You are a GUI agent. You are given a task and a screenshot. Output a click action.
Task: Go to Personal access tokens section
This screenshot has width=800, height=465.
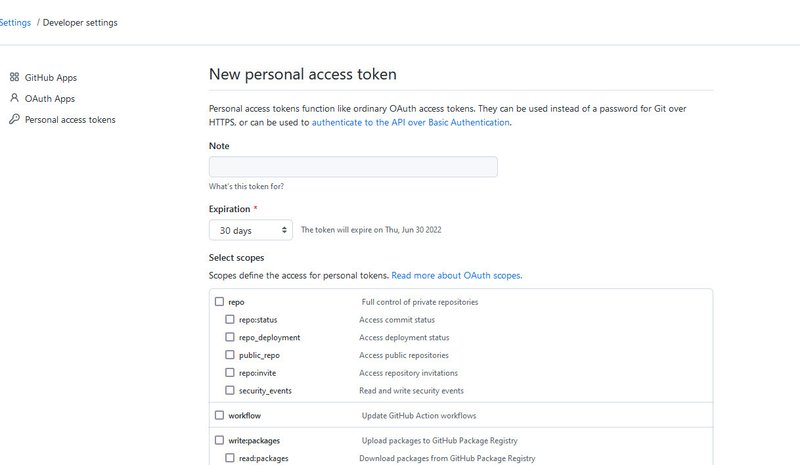pyautogui.click(x=70, y=119)
